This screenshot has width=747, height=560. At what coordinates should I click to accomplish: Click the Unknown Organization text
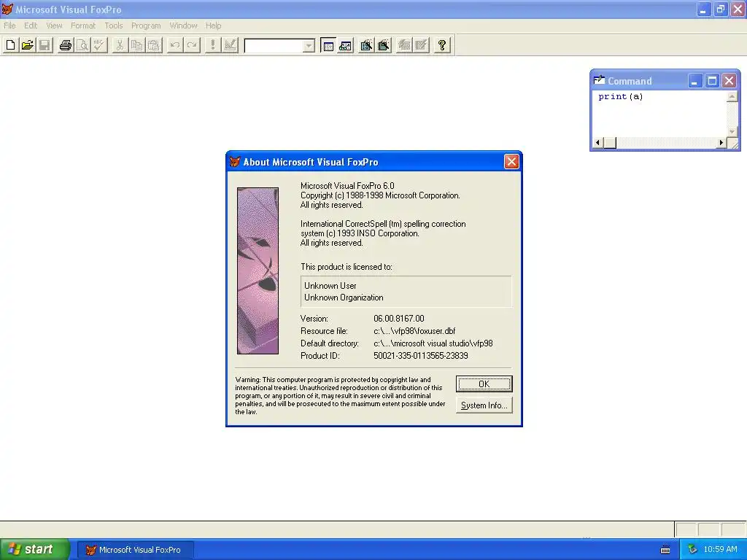[344, 297]
